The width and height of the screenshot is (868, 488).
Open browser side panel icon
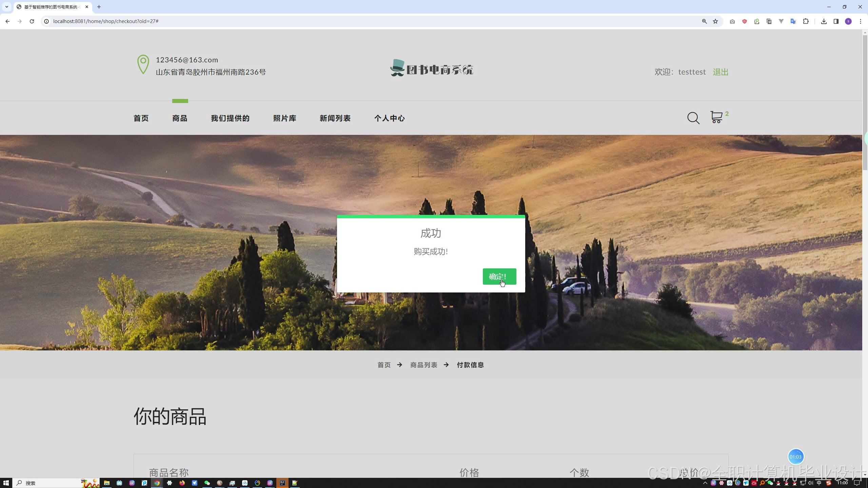(x=836, y=21)
